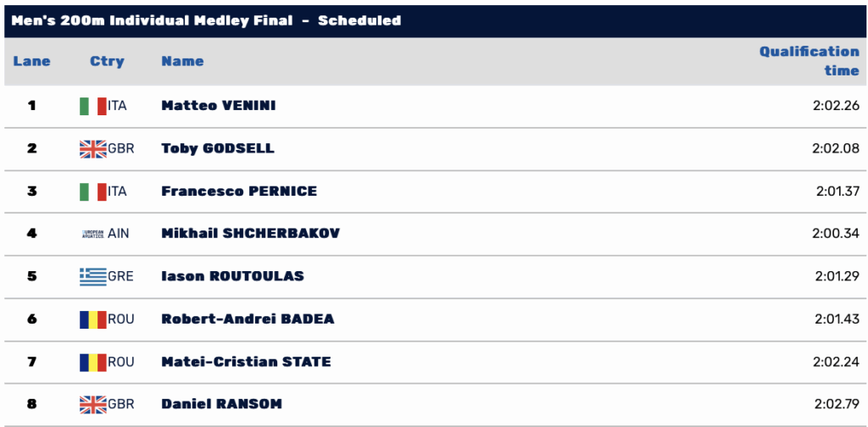Click the Lane column header

coord(32,61)
